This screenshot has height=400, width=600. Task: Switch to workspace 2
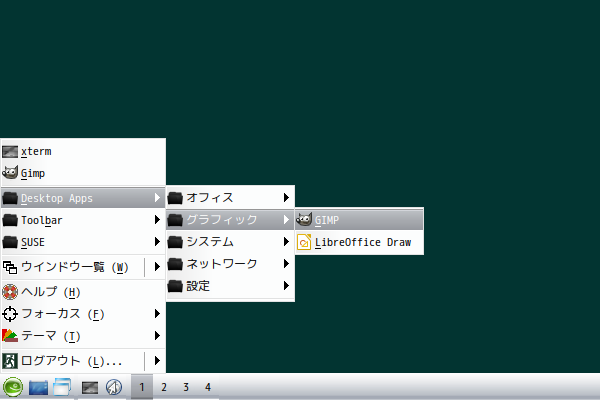pyautogui.click(x=164, y=387)
